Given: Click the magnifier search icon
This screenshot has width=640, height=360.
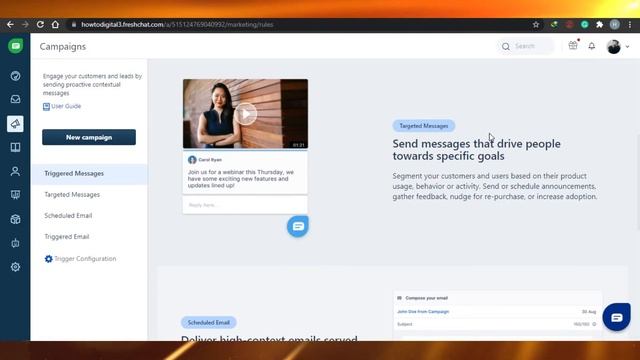Looking at the screenshot, I should click(506, 47).
